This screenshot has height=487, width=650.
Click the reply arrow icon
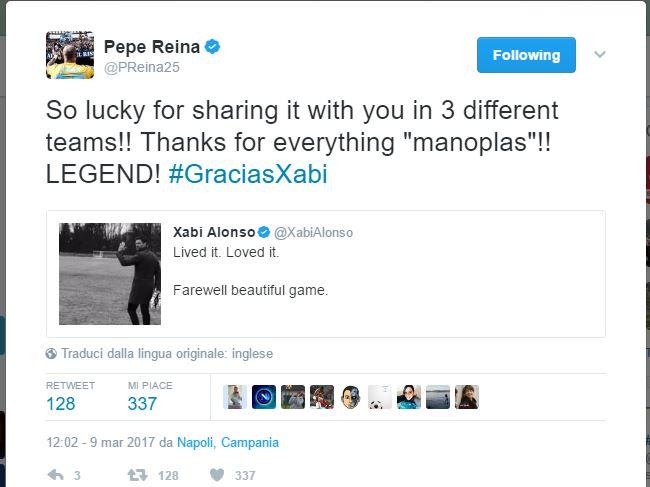point(56,475)
